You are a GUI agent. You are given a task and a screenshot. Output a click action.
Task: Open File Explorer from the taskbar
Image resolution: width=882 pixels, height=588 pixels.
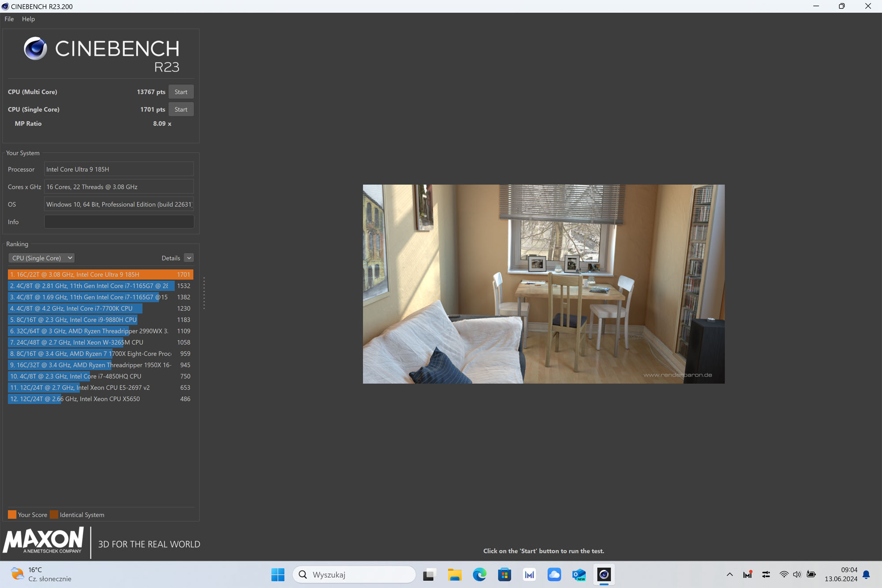point(454,574)
